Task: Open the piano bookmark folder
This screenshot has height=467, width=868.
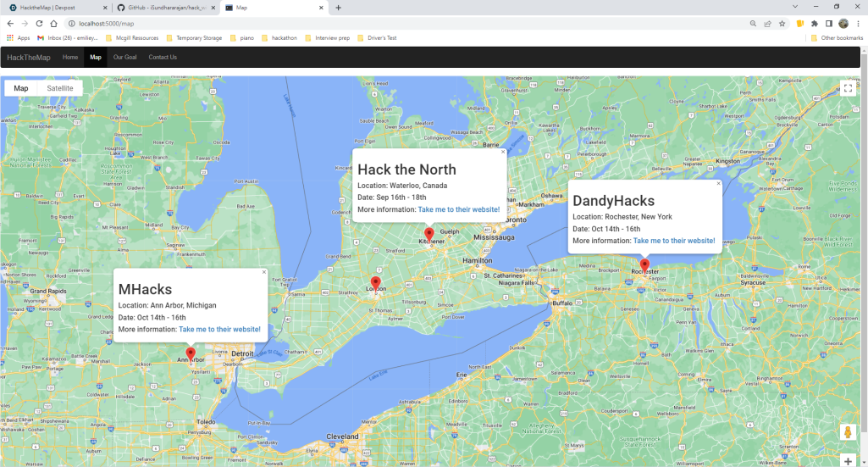Action: pyautogui.click(x=242, y=37)
